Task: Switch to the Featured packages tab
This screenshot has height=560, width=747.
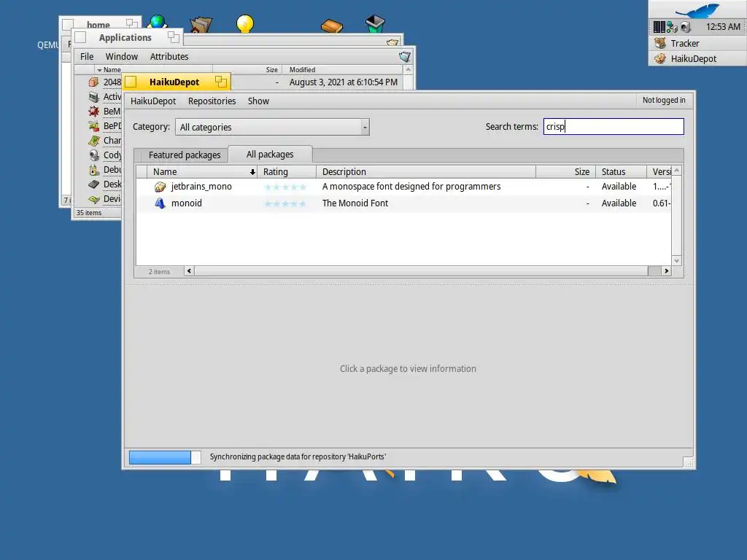Action: tap(185, 155)
